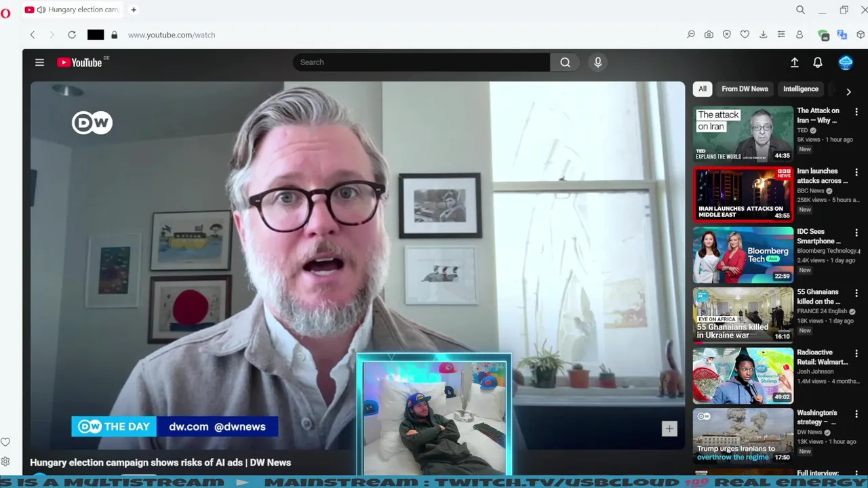Open Trump urges Iranians video thumbnail

pos(743,436)
